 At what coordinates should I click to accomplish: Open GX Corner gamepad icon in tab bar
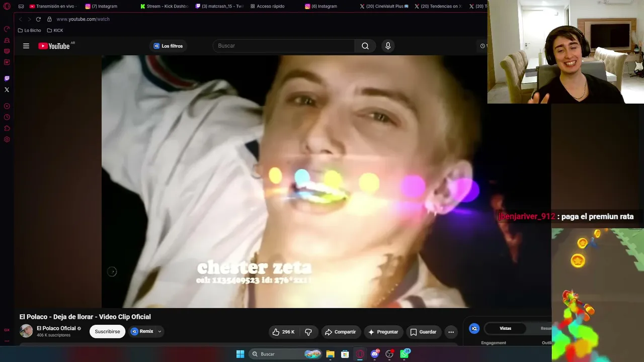pos(21,7)
